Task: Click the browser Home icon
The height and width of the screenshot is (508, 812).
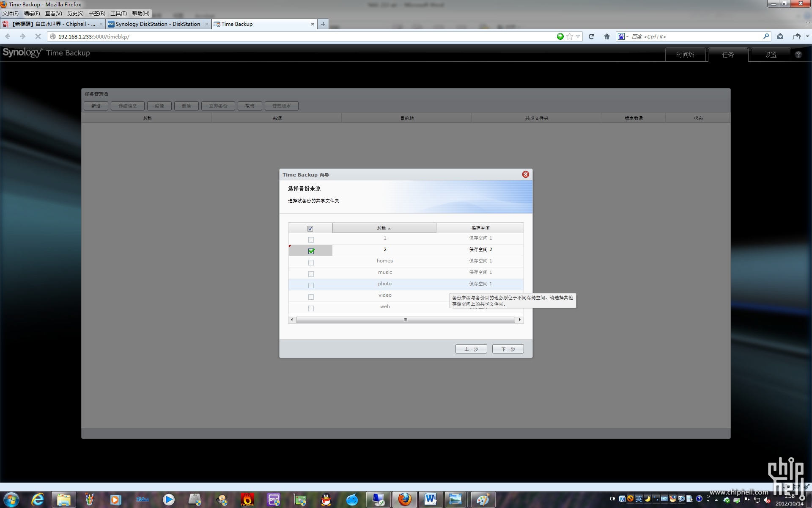Action: tap(607, 36)
